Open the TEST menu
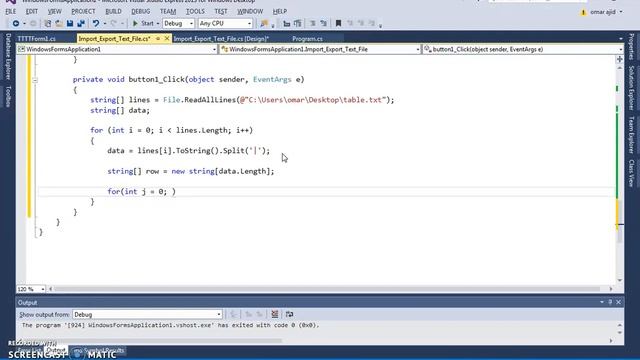 pos(221,11)
